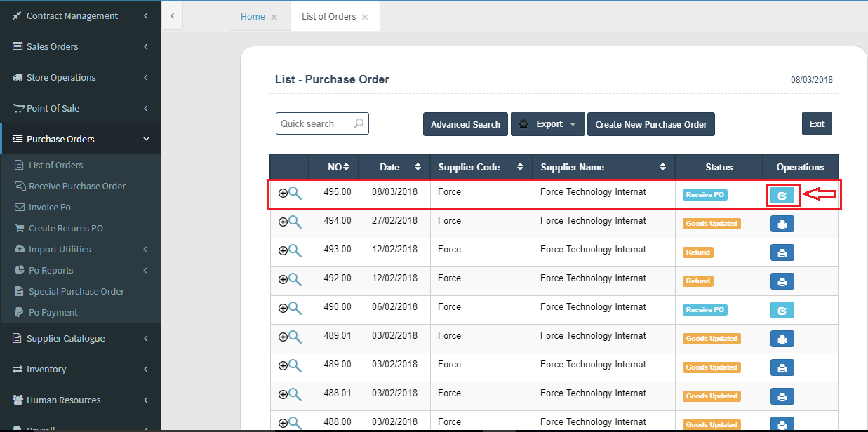
Task: Expand the Sales Orders menu
Action: 80,47
